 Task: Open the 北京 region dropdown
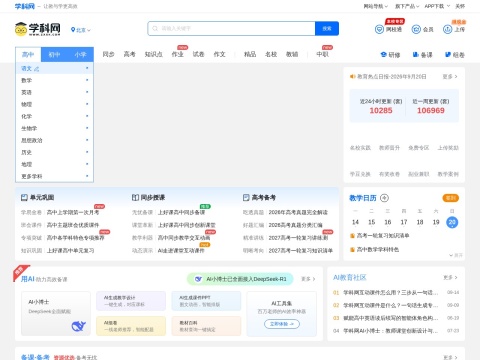[x=81, y=30]
